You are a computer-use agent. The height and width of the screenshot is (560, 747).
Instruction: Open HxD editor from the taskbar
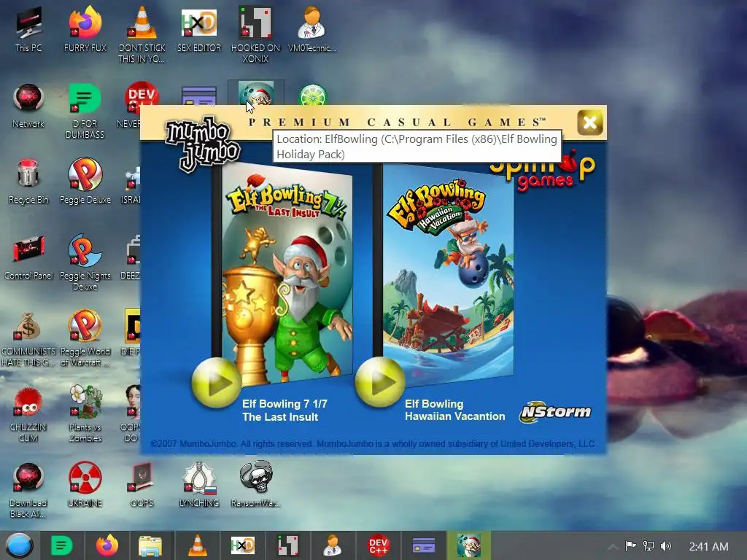(243, 545)
